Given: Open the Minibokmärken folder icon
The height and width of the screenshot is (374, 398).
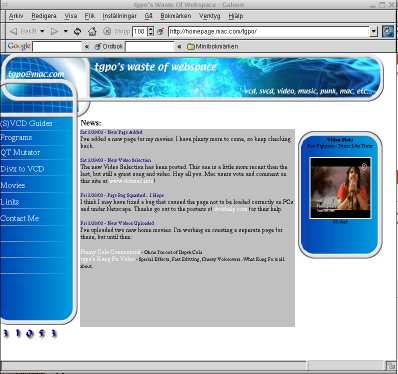Looking at the screenshot, I should (191, 47).
